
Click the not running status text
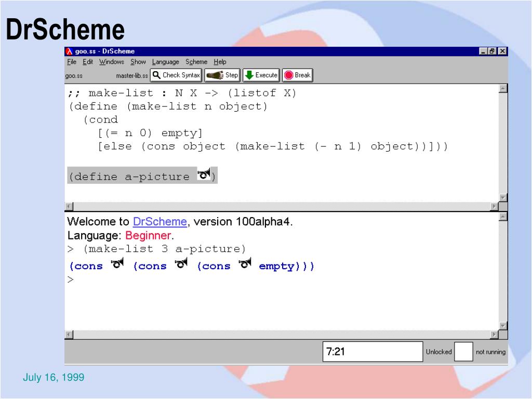tap(490, 352)
